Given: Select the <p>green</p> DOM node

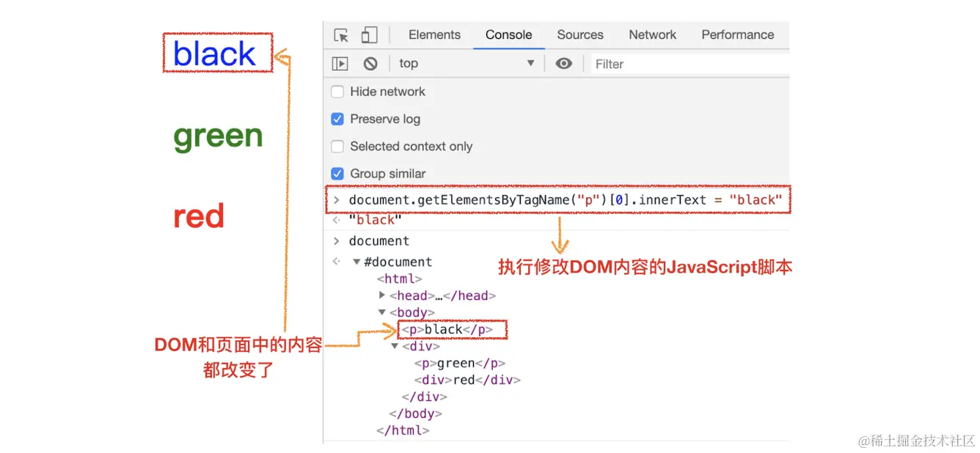Looking at the screenshot, I should pyautogui.click(x=459, y=364).
